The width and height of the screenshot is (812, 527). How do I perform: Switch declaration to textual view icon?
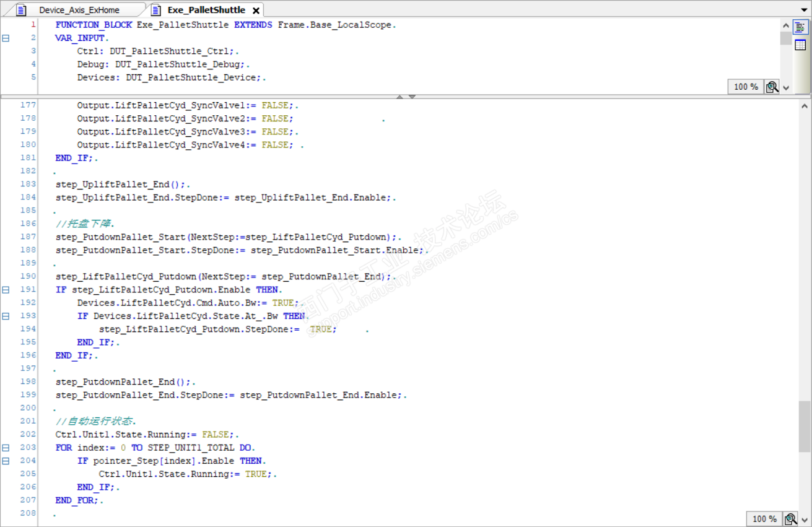tap(800, 28)
